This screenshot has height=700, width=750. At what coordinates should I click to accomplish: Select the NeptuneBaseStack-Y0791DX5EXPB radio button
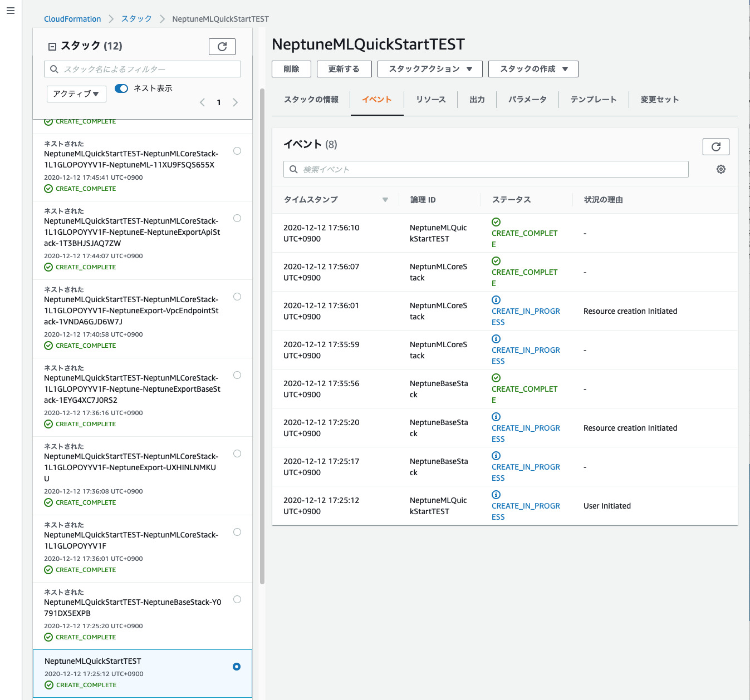click(237, 599)
